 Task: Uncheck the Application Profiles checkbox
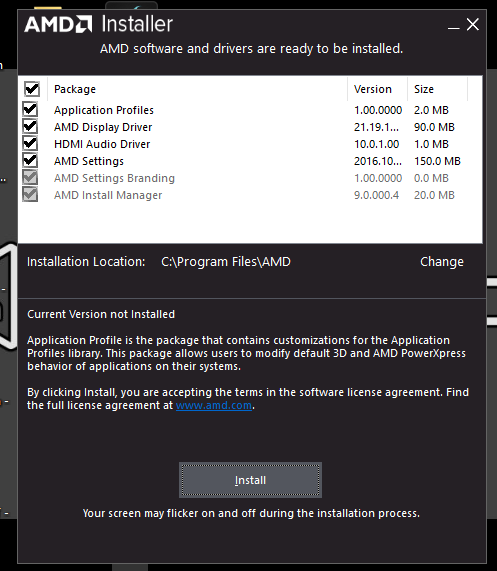pyautogui.click(x=30, y=109)
